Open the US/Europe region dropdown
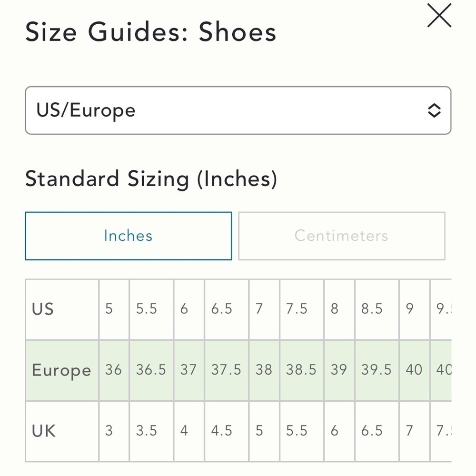Screen dimensions: 476x476 [x=238, y=110]
